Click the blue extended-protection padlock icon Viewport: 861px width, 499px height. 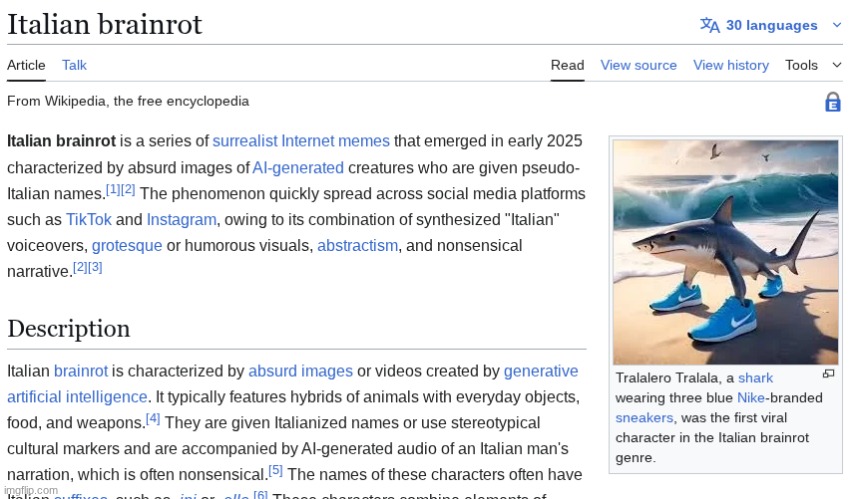pyautogui.click(x=832, y=102)
